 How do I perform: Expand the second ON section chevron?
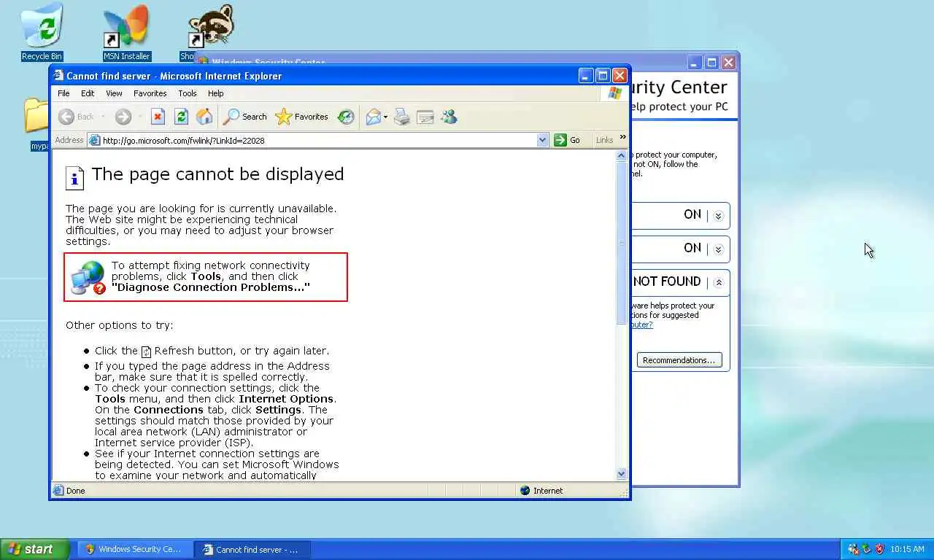(718, 249)
